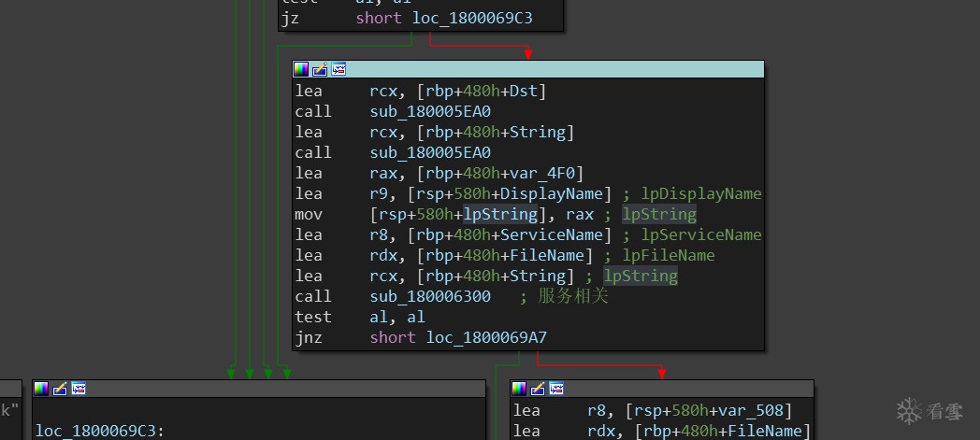The height and width of the screenshot is (440, 980).
Task: Click FileName in the 'lea rdx' line of the lower-right node
Action: (x=765, y=432)
